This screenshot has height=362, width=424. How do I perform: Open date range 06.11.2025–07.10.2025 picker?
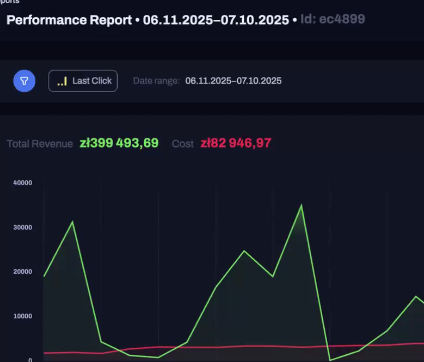(233, 81)
